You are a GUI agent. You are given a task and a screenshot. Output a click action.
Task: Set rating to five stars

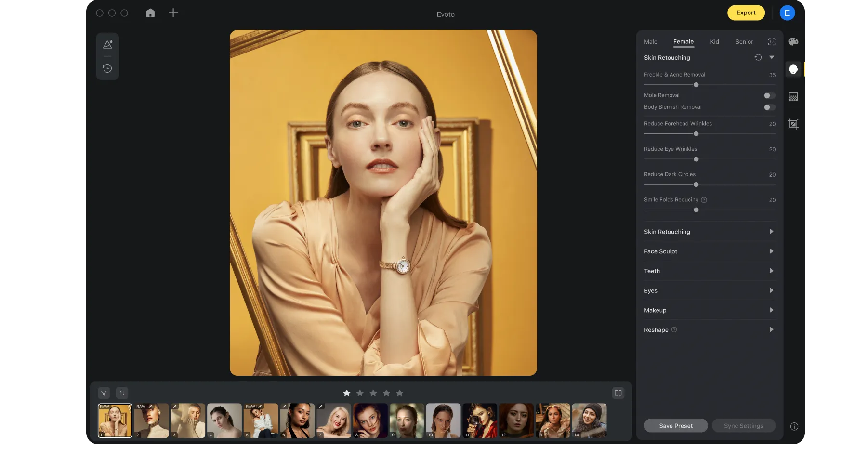400,393
